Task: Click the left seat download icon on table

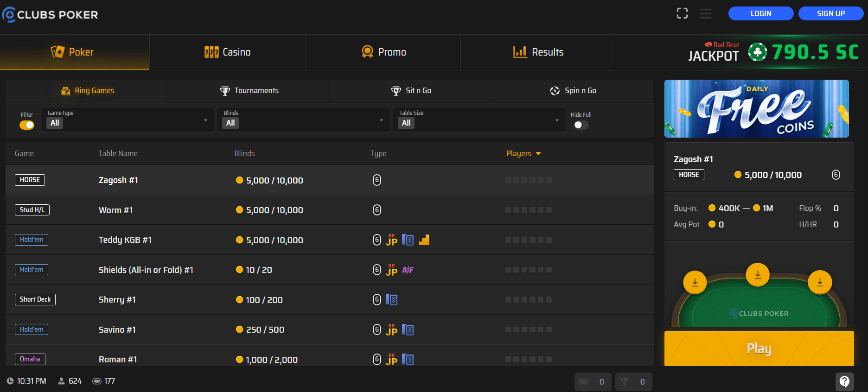Action: (x=695, y=282)
